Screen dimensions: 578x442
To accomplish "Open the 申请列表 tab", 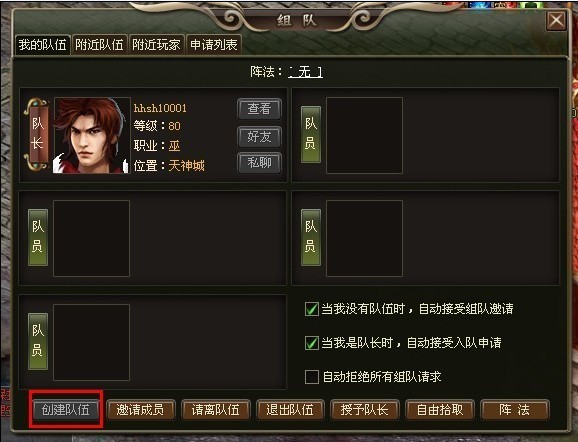I will click(x=214, y=45).
